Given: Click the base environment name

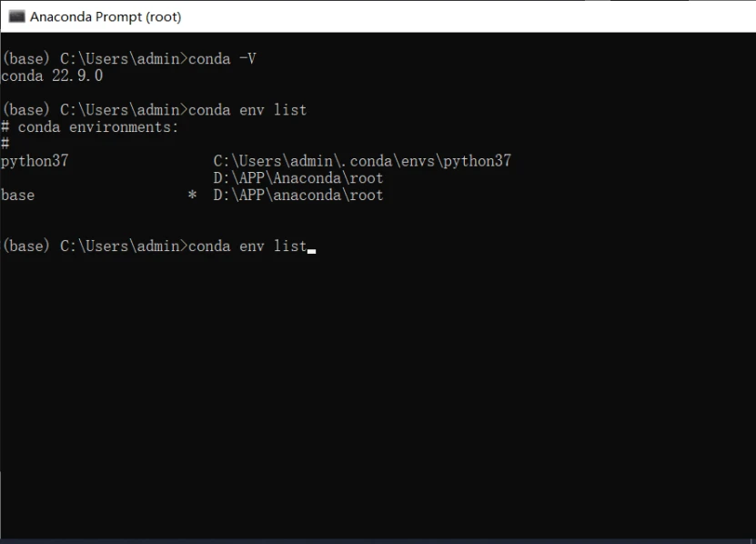Looking at the screenshot, I should (x=18, y=195).
